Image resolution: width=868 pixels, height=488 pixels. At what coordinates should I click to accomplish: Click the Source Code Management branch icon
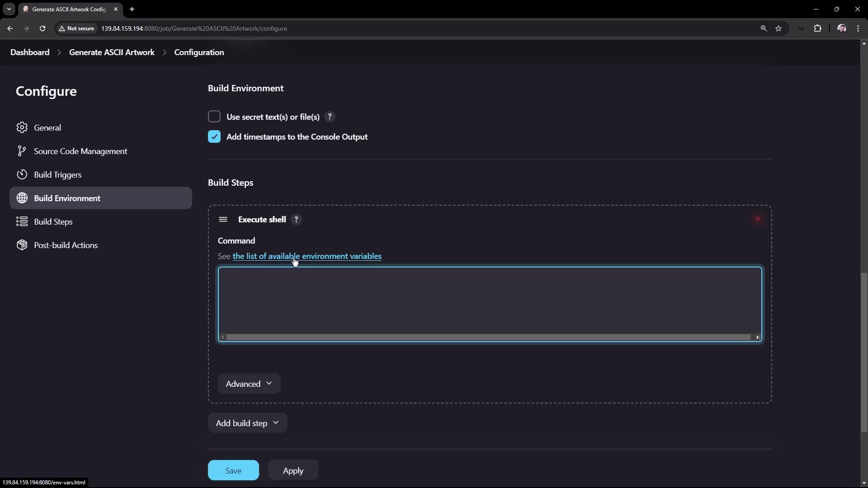pos(22,151)
